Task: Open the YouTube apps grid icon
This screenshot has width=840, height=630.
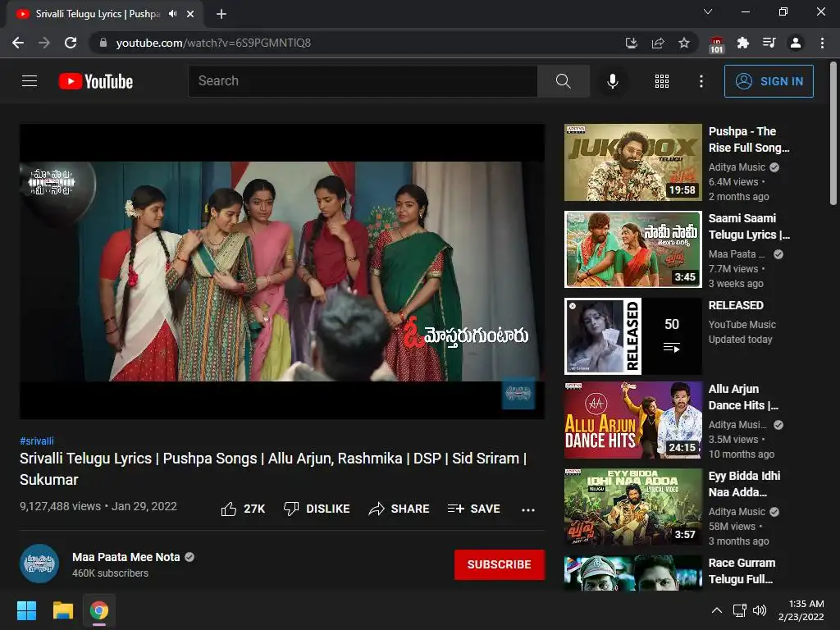Action: pyautogui.click(x=662, y=81)
